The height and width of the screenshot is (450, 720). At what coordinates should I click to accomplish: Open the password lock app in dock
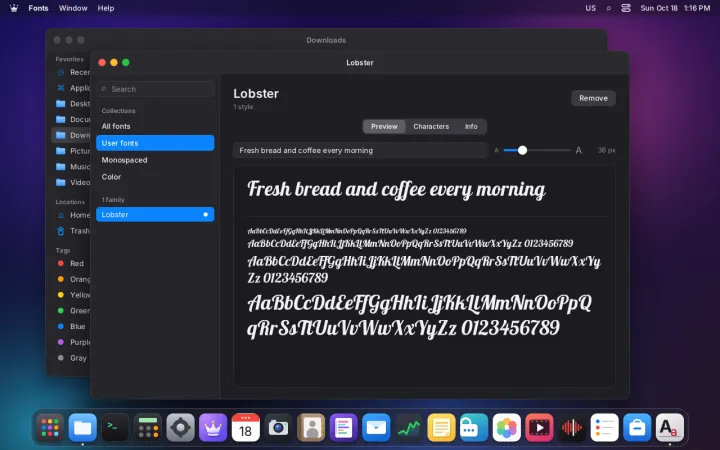474,428
